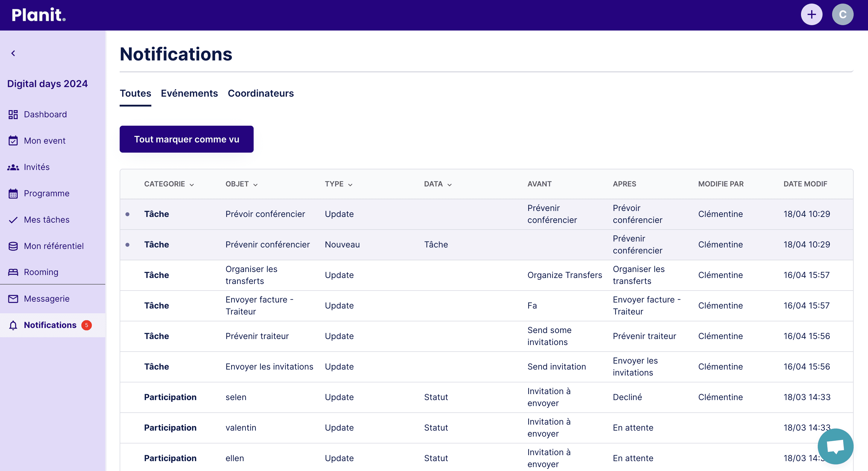This screenshot has width=868, height=471.
Task: Click 'Nouveau' type cell
Action: click(342, 245)
